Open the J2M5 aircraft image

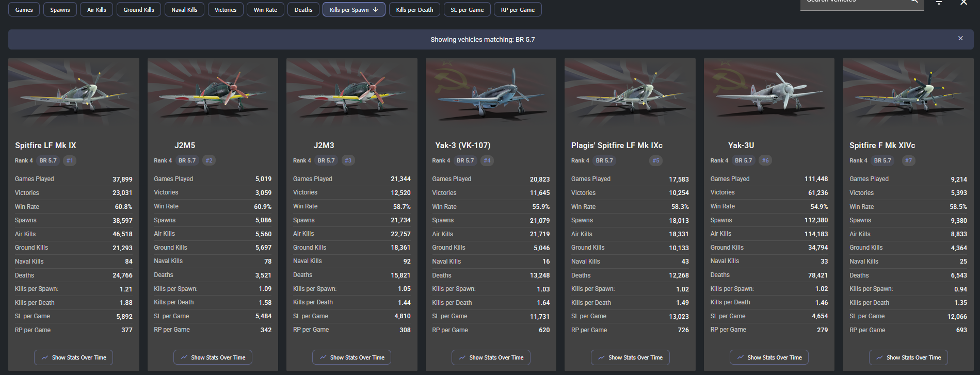(213, 93)
